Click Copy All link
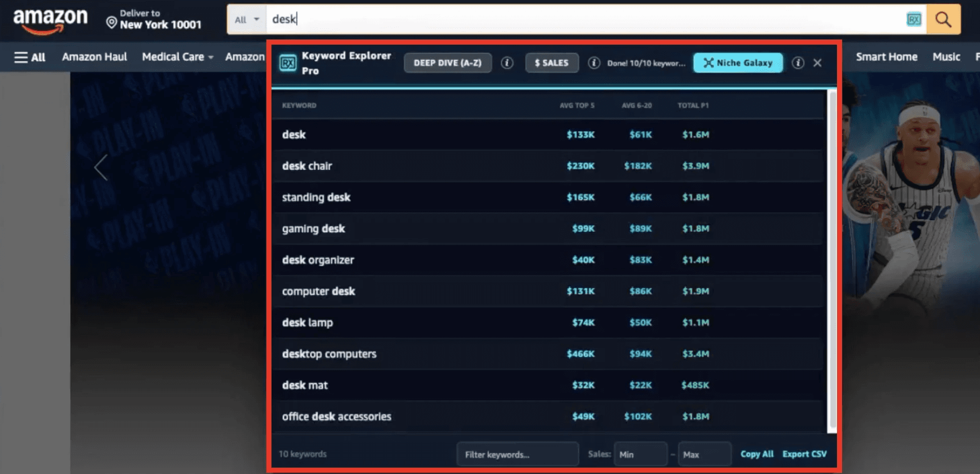Viewport: 980px width, 474px height. tap(757, 454)
